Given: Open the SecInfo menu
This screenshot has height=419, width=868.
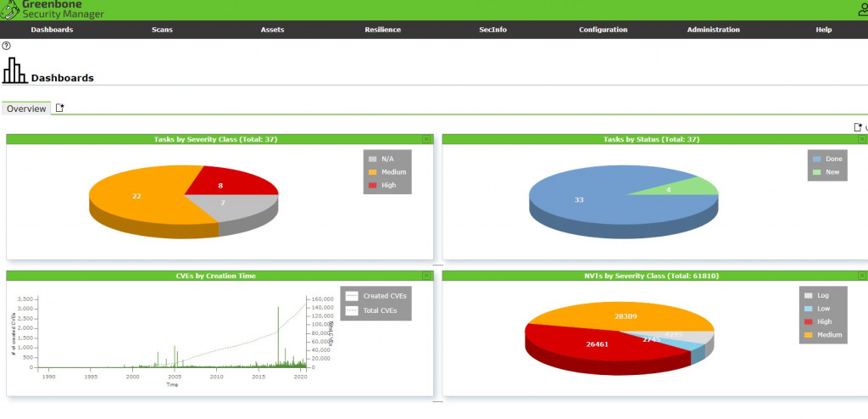Looking at the screenshot, I should (x=492, y=30).
